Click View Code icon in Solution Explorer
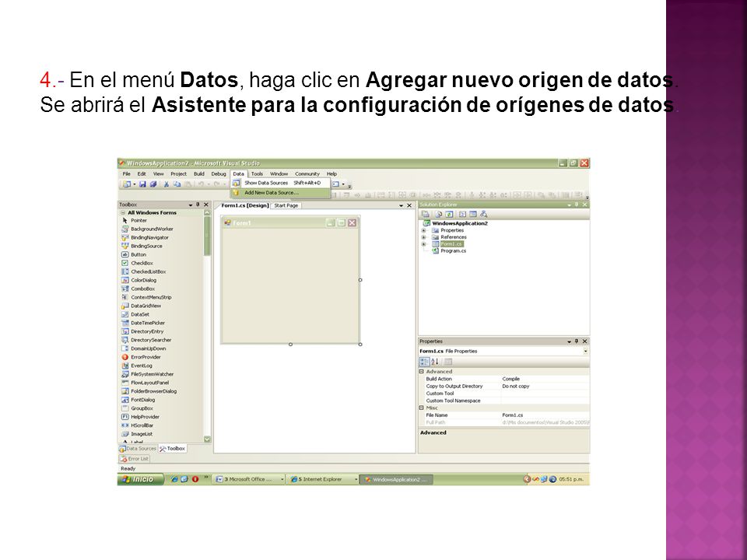This screenshot has width=747, height=560. click(x=462, y=215)
